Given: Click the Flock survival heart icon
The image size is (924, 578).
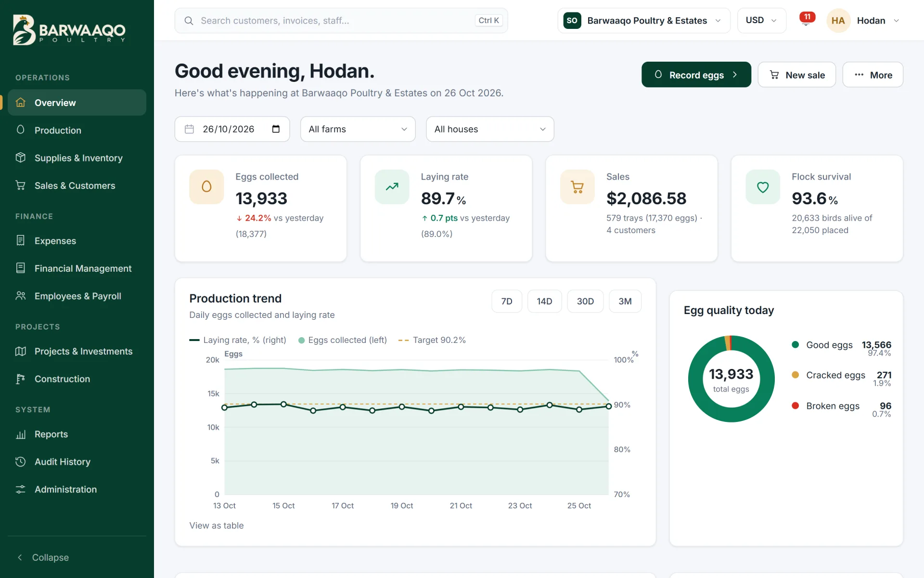Looking at the screenshot, I should pyautogui.click(x=763, y=187).
